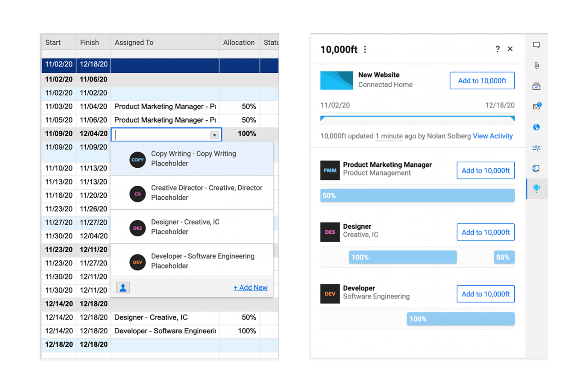Open the Proofs panel icon
Screen dimensions: 588x392
(x=536, y=86)
